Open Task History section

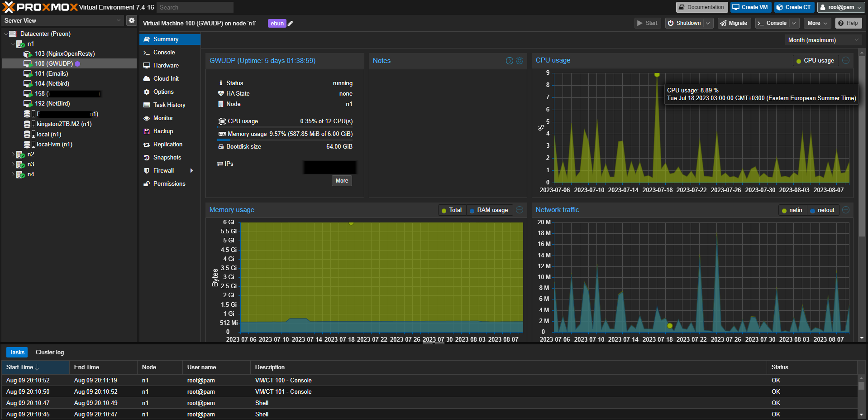tap(170, 105)
